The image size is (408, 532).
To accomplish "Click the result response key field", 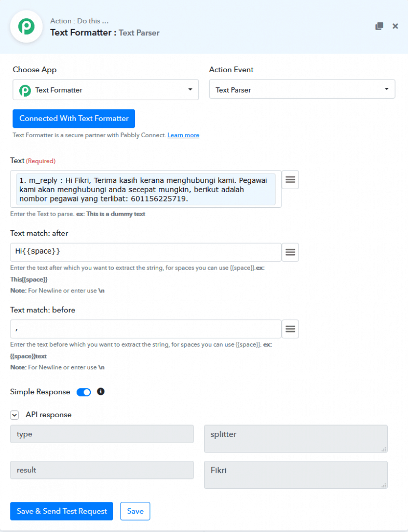I will point(102,470).
